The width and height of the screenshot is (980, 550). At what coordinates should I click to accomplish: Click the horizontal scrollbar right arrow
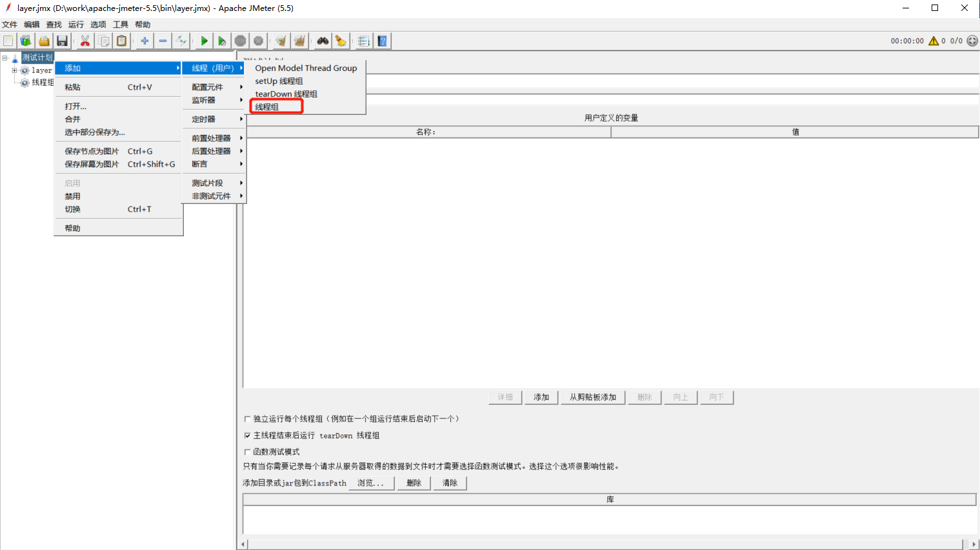(974, 544)
